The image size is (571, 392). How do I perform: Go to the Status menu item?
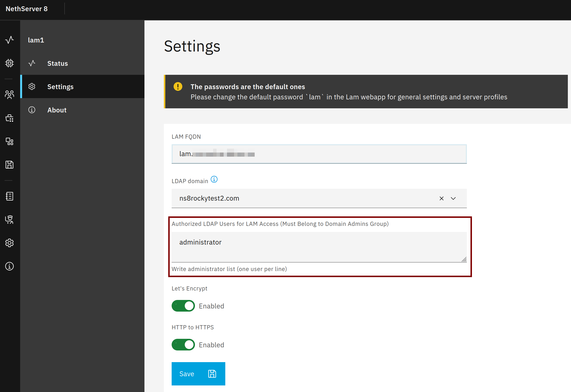tap(58, 63)
